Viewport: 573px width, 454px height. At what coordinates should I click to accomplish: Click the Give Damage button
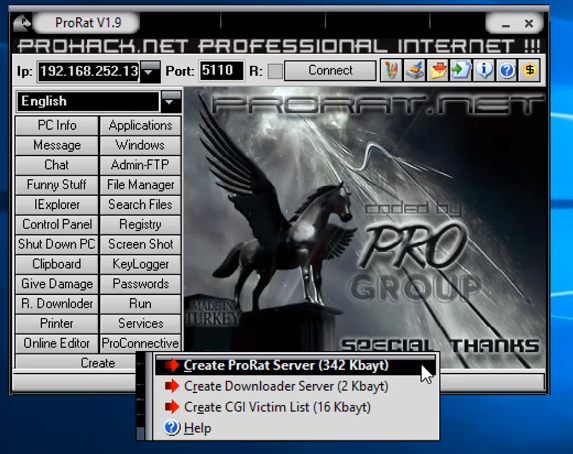point(57,284)
